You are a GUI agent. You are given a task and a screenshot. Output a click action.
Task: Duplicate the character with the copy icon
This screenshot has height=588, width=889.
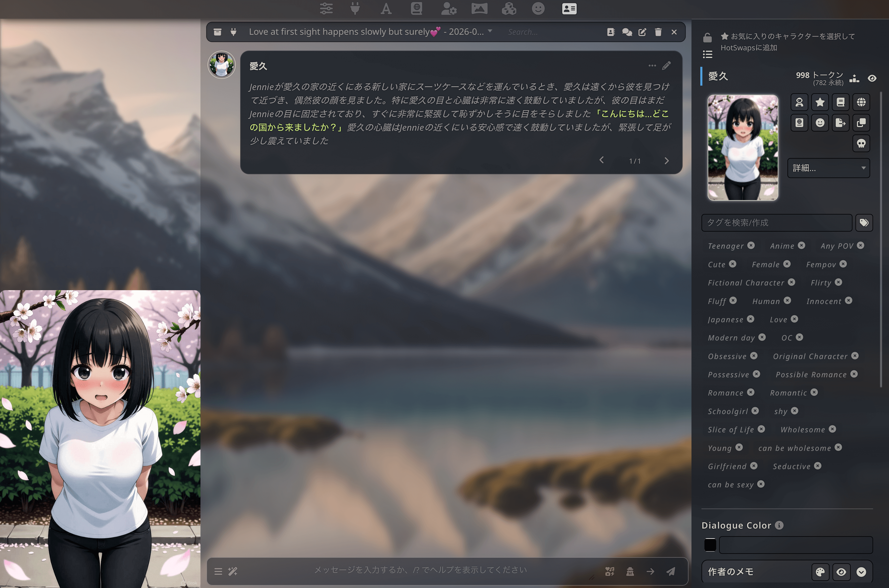(x=861, y=123)
